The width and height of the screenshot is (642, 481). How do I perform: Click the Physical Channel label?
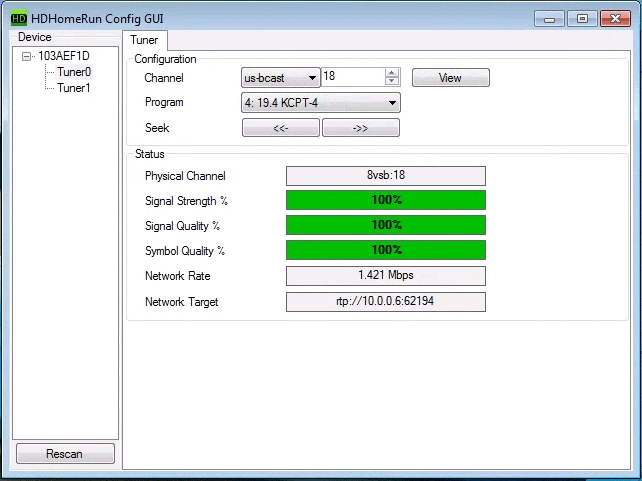pos(185,176)
